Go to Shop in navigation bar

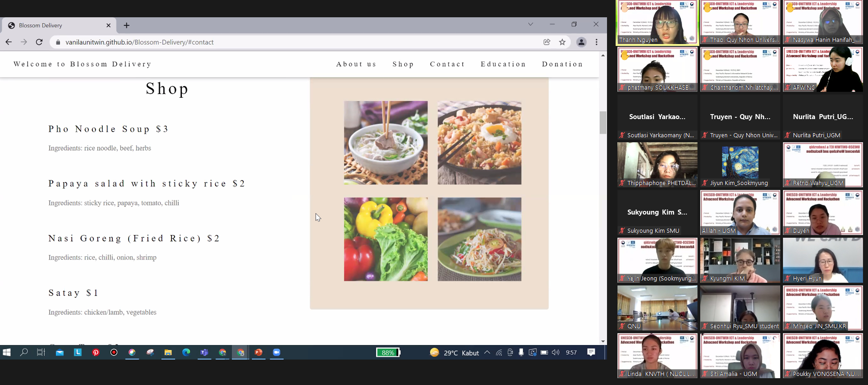404,64
